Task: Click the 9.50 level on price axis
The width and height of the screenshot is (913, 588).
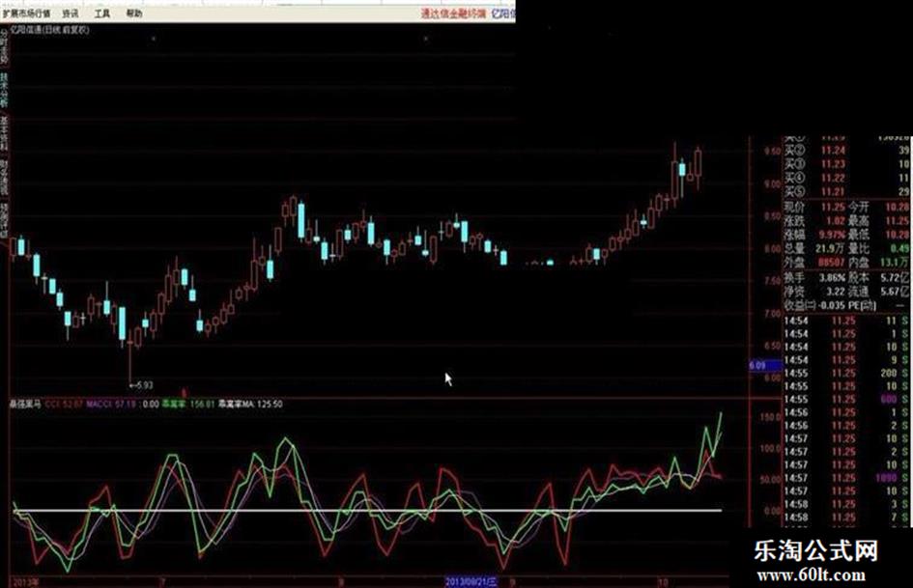Action: [x=772, y=152]
